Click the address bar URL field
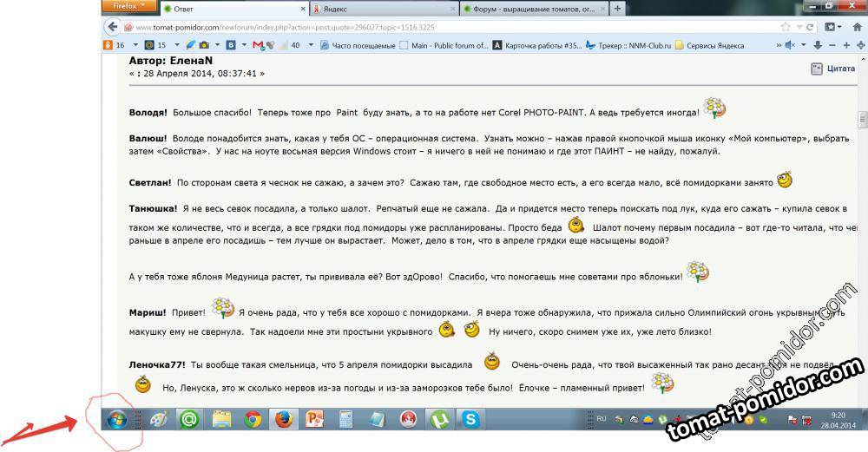Screen dimensions: 868x452 click(434, 27)
